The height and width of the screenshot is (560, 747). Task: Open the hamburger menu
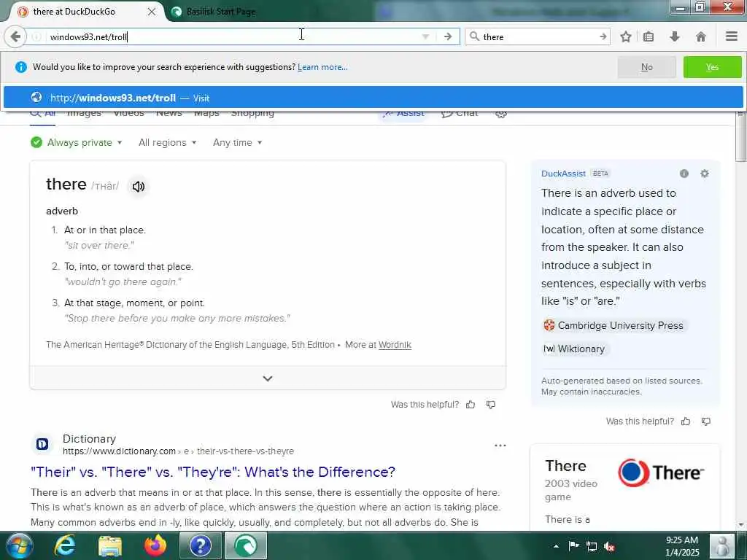click(732, 36)
